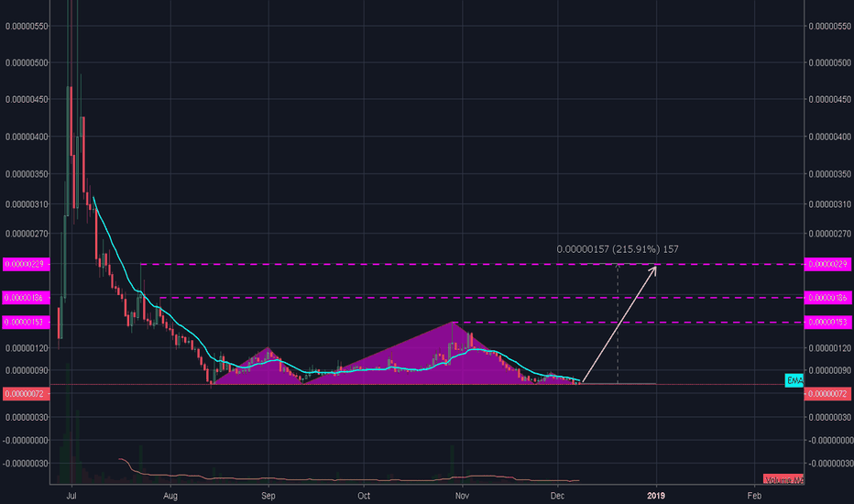Click the Nov label on the time axis

pos(462,495)
